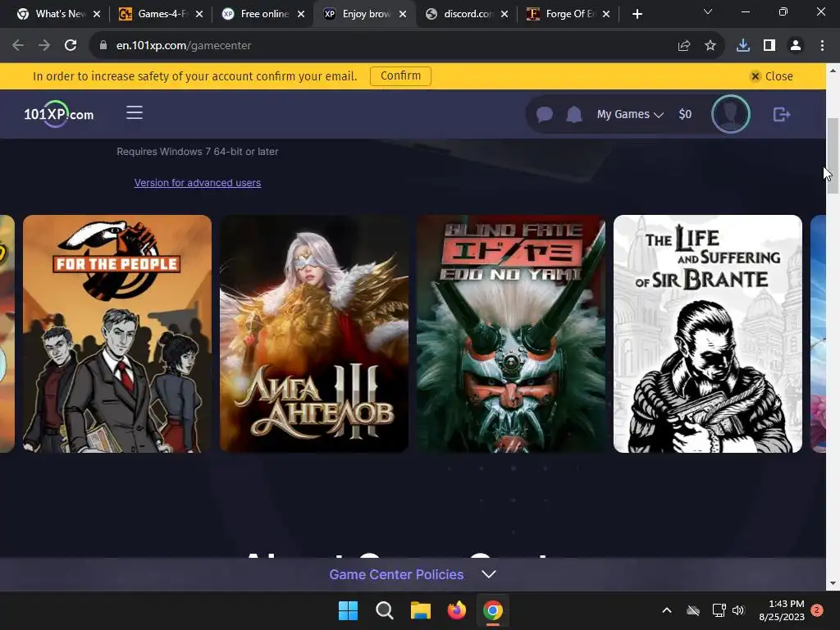Click the Confirm email button
This screenshot has height=630, width=840.
[x=400, y=76]
